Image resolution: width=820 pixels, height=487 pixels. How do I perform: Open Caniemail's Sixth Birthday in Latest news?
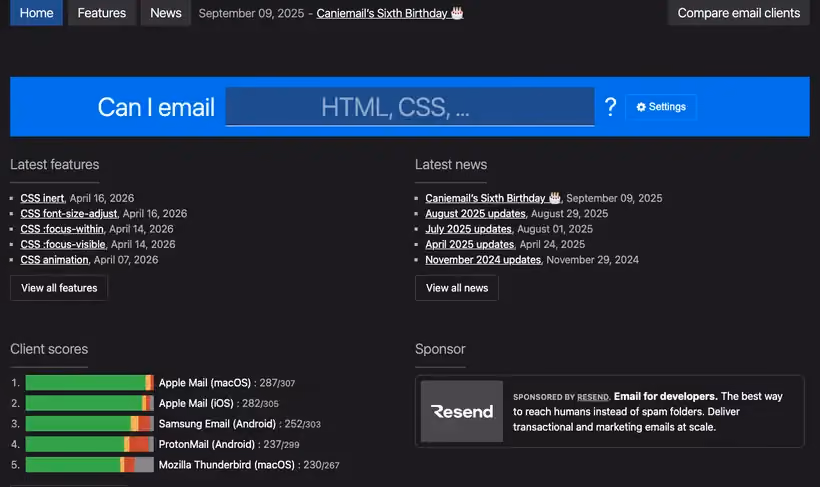coord(493,198)
